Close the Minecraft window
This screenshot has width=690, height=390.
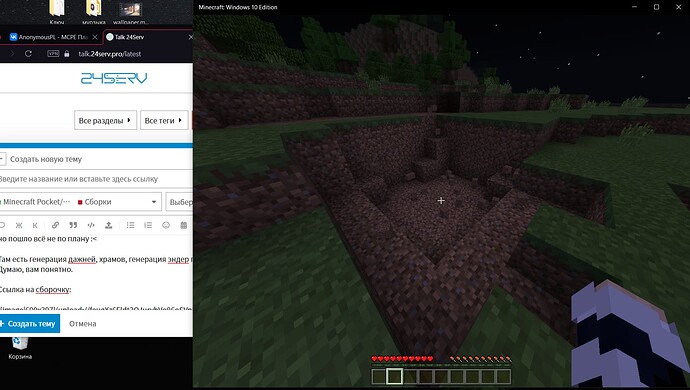[x=679, y=7]
